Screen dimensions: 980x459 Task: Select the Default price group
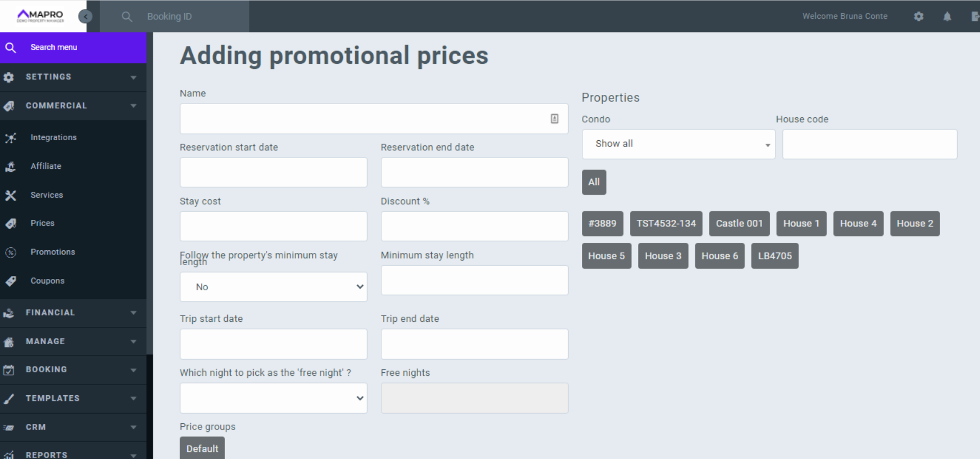[x=202, y=448]
